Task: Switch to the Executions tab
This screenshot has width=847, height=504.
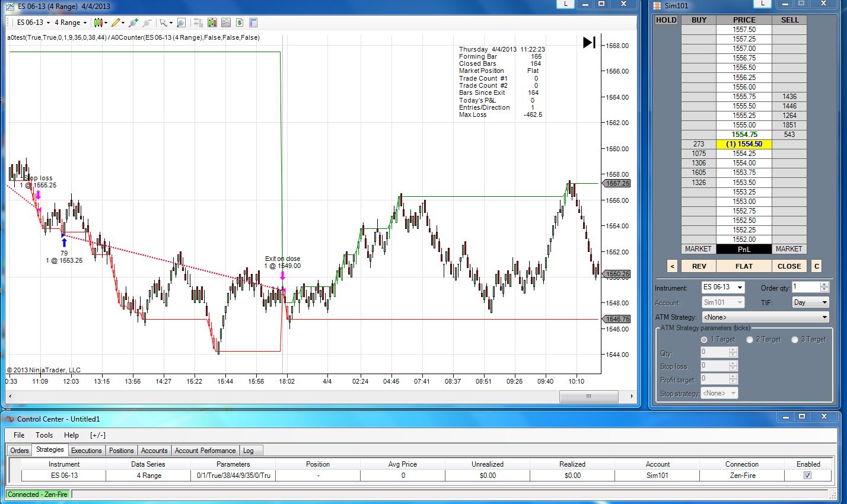Action: tap(87, 451)
